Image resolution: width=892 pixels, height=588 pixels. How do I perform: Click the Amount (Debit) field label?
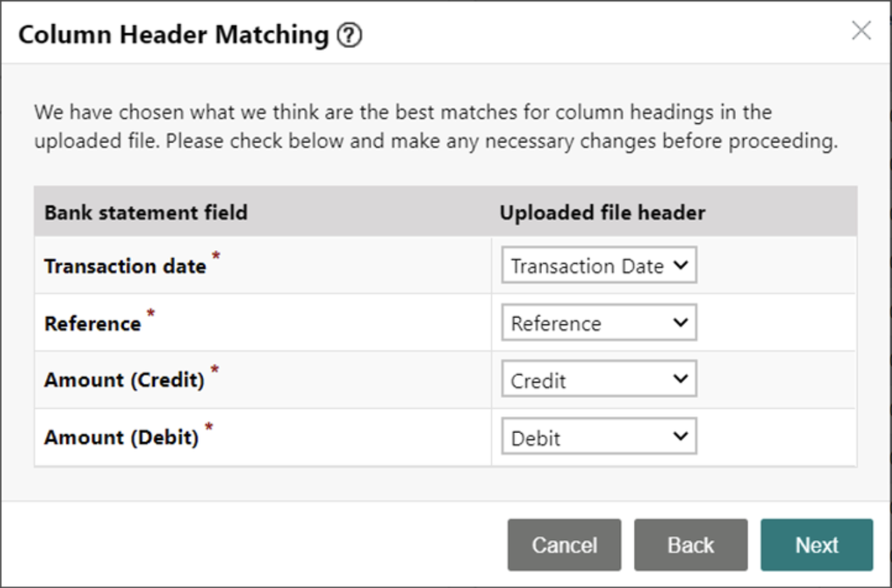[x=122, y=438]
